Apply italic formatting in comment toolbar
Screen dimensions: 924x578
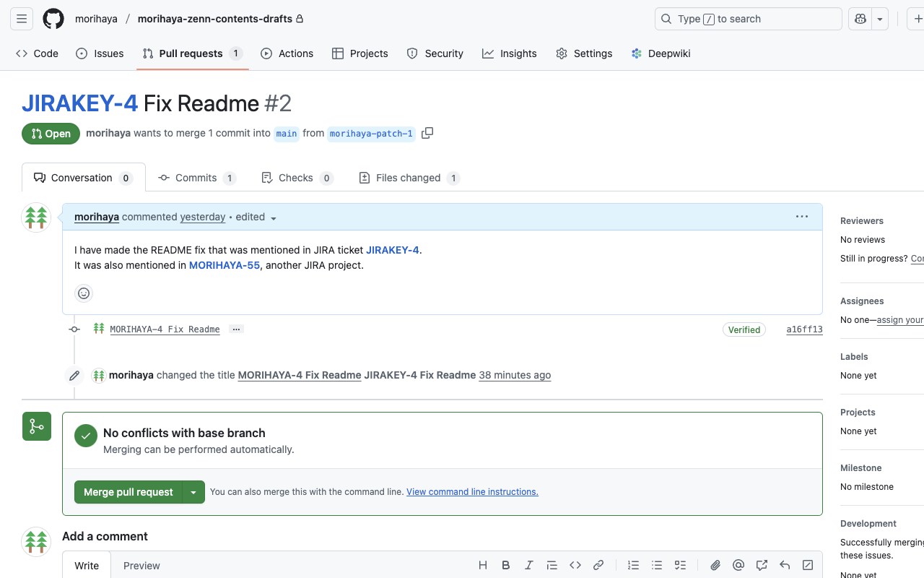[x=529, y=565]
